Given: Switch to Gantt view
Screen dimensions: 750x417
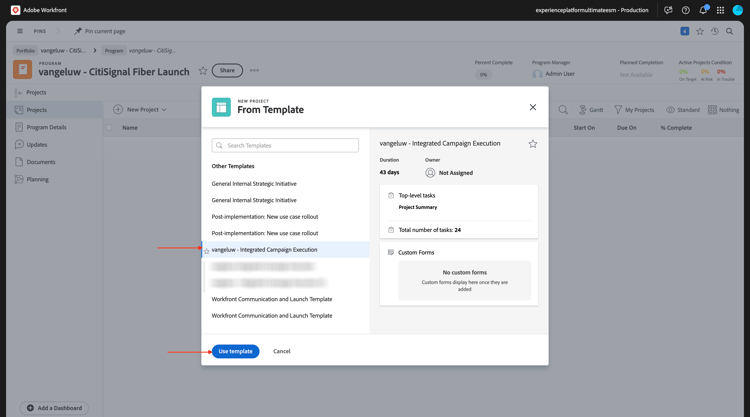Looking at the screenshot, I should 591,110.
